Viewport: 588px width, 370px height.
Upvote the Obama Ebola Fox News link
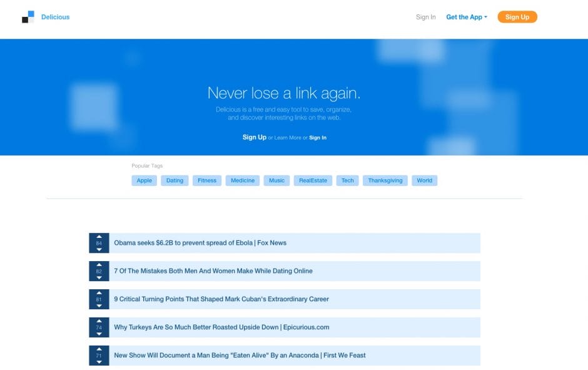click(99, 237)
